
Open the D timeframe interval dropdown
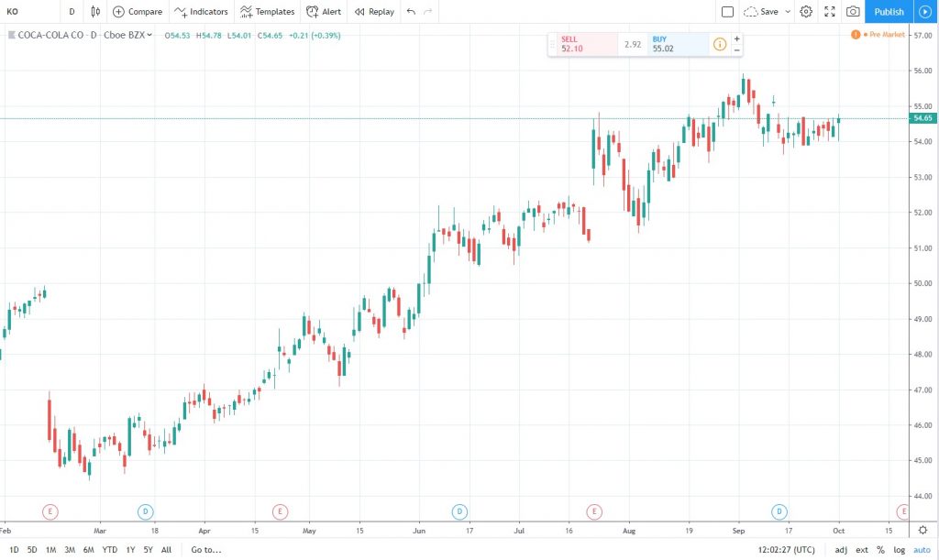(72, 12)
